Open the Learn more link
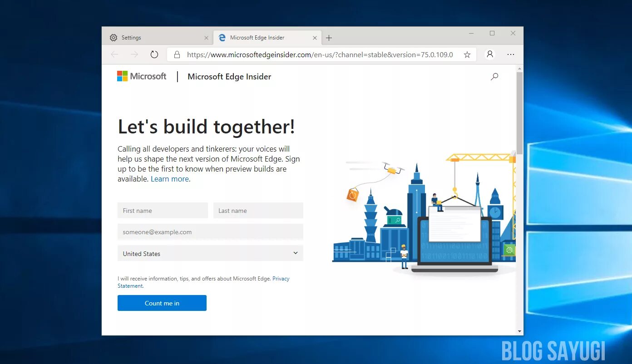 pyautogui.click(x=170, y=179)
